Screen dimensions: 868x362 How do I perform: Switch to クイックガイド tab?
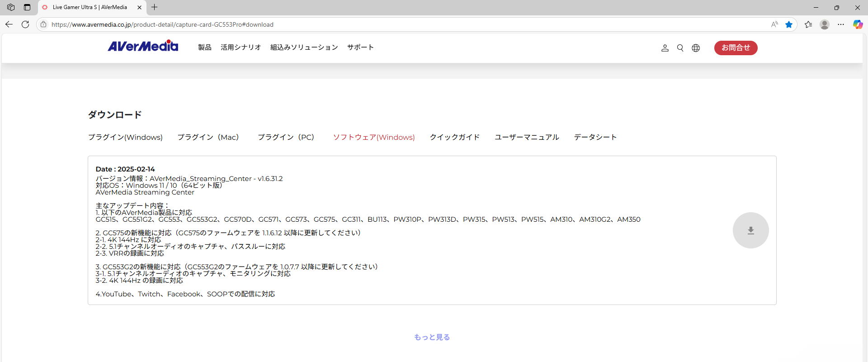[x=454, y=137]
